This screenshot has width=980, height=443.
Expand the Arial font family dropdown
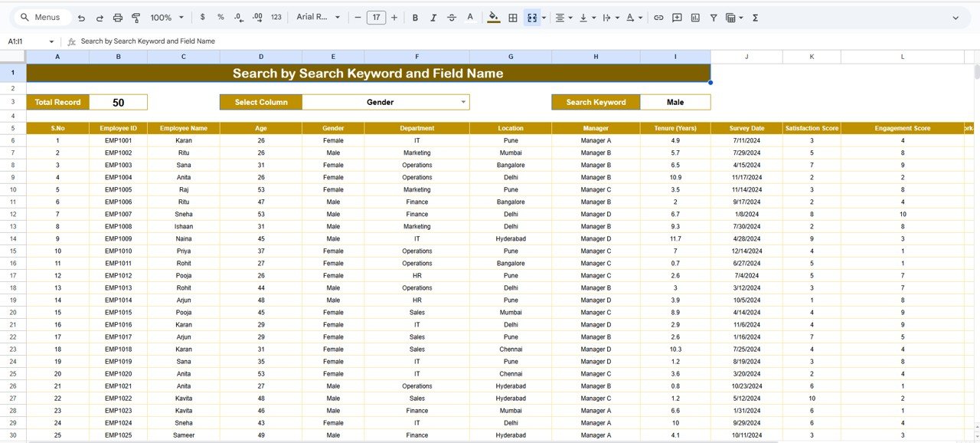pos(317,18)
